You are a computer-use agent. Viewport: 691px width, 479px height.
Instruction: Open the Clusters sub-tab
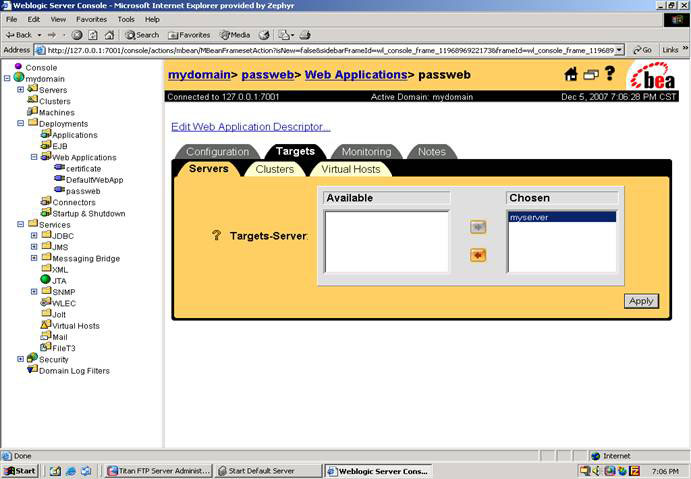pos(275,169)
